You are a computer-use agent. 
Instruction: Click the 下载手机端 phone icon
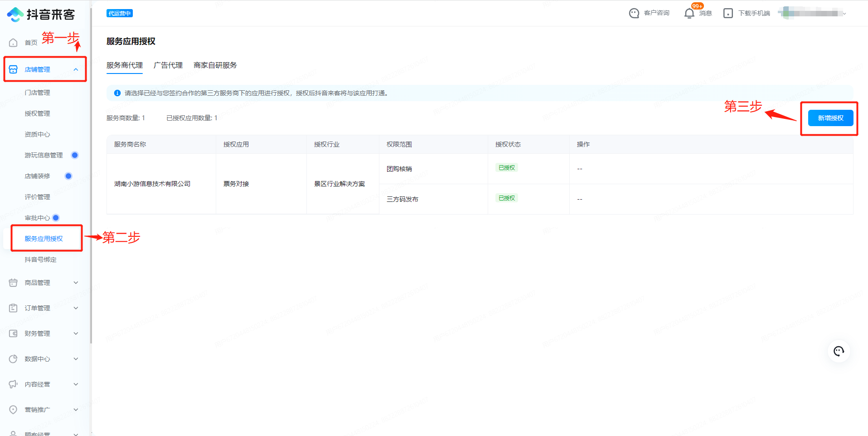(728, 13)
